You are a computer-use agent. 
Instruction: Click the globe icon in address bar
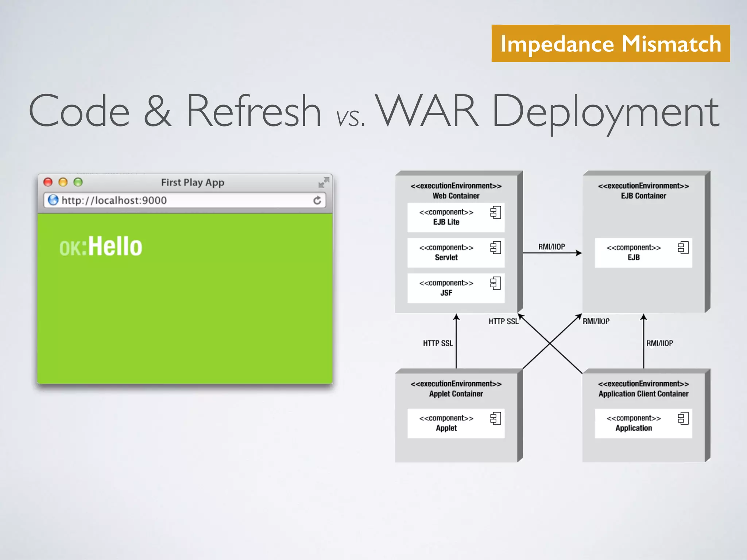click(x=53, y=200)
